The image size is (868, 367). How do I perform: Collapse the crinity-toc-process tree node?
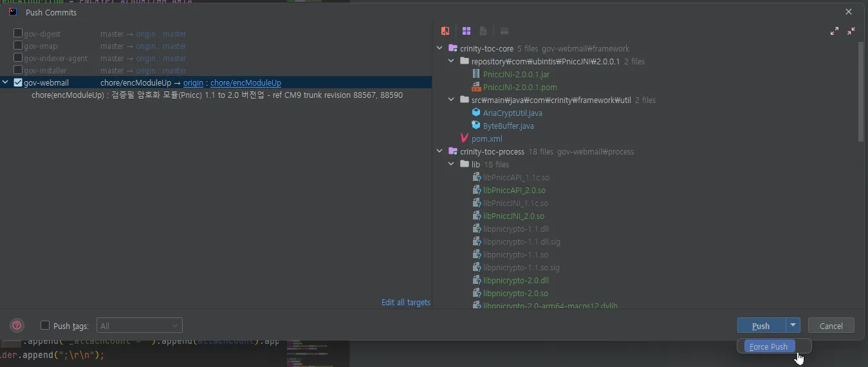(440, 151)
